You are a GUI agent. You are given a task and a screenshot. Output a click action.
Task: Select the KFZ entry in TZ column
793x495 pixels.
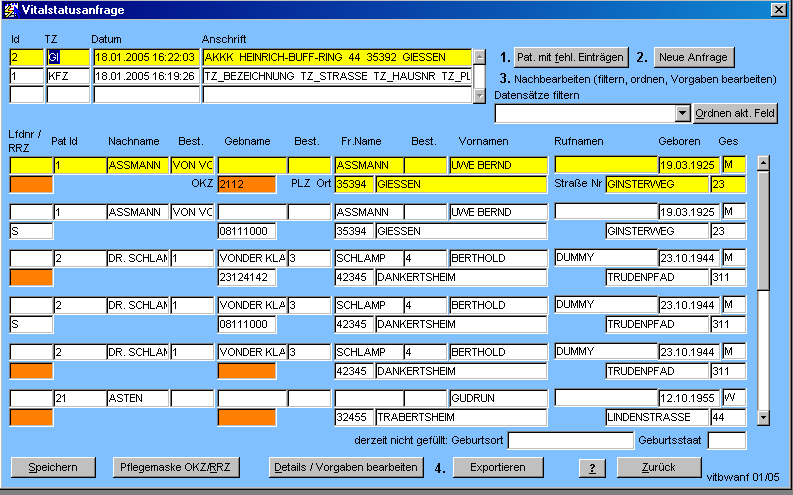67,76
